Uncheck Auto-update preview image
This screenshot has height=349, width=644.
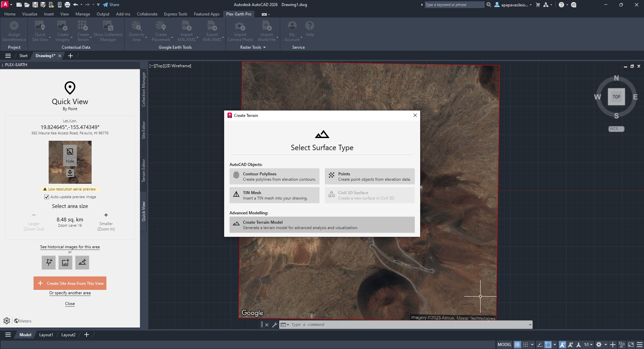coord(47,197)
